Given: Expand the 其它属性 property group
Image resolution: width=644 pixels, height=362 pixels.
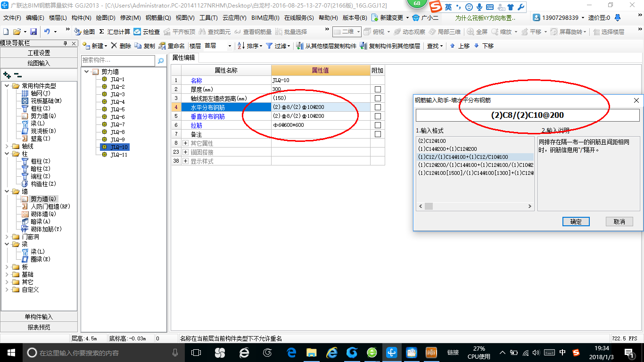Looking at the screenshot, I should coord(185,143).
